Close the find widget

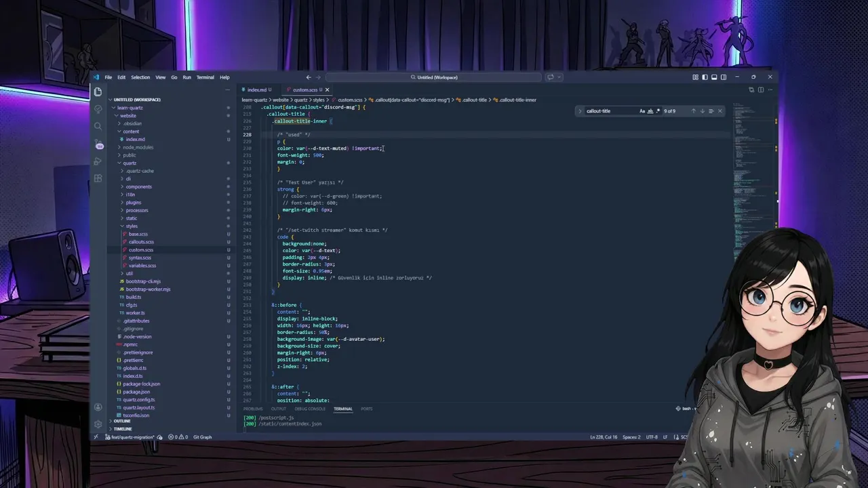pos(720,111)
